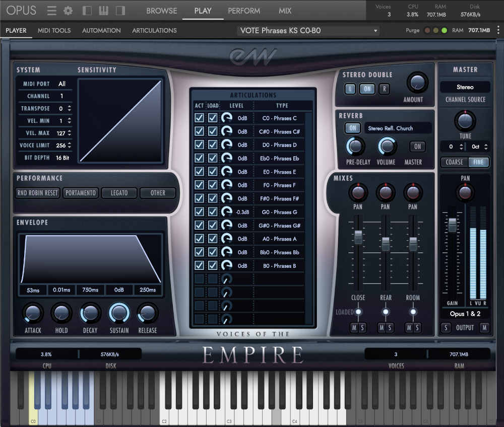
Task: Open the Opus 1 & 2 output selector
Action: [465, 314]
